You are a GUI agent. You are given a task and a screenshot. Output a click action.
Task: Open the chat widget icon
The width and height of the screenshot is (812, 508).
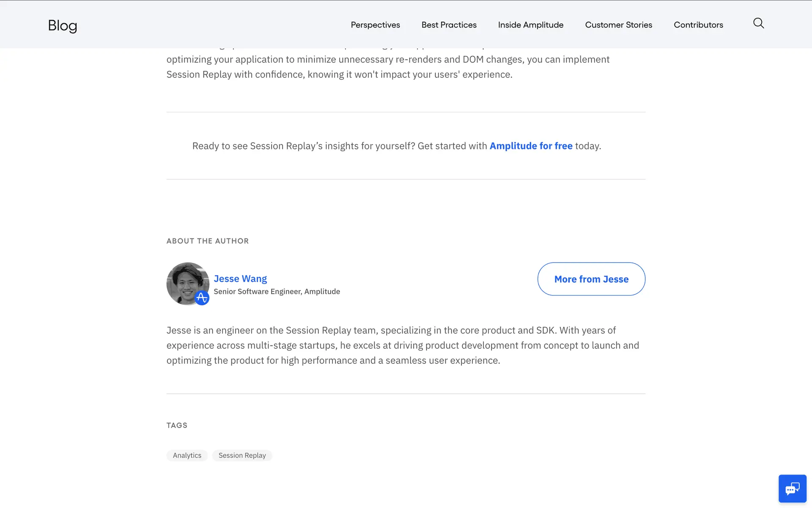coord(792,489)
